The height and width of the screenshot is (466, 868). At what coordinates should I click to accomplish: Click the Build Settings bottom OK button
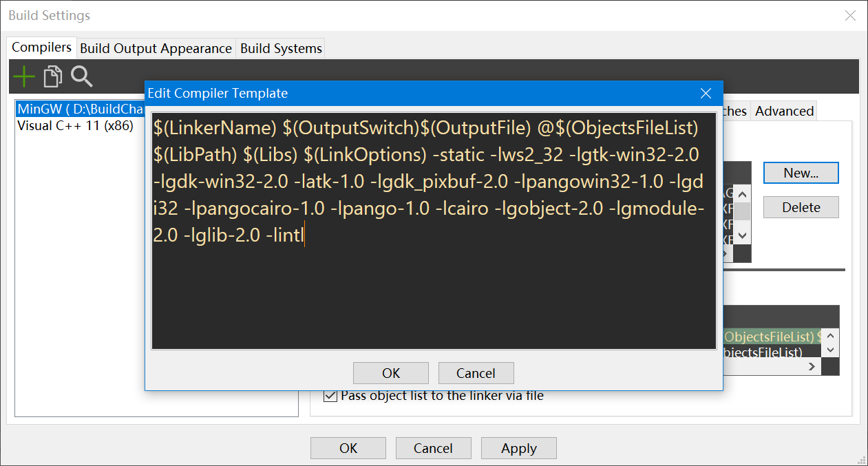click(x=348, y=448)
